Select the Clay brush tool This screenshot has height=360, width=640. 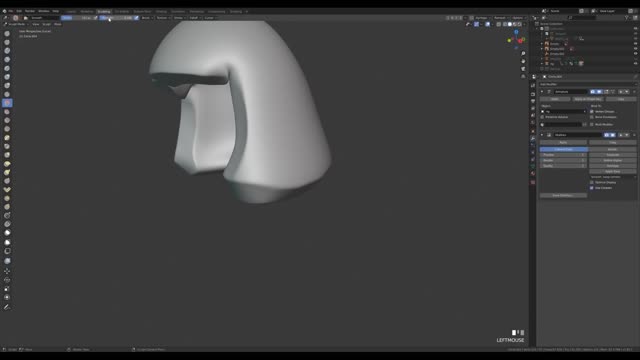7,51
